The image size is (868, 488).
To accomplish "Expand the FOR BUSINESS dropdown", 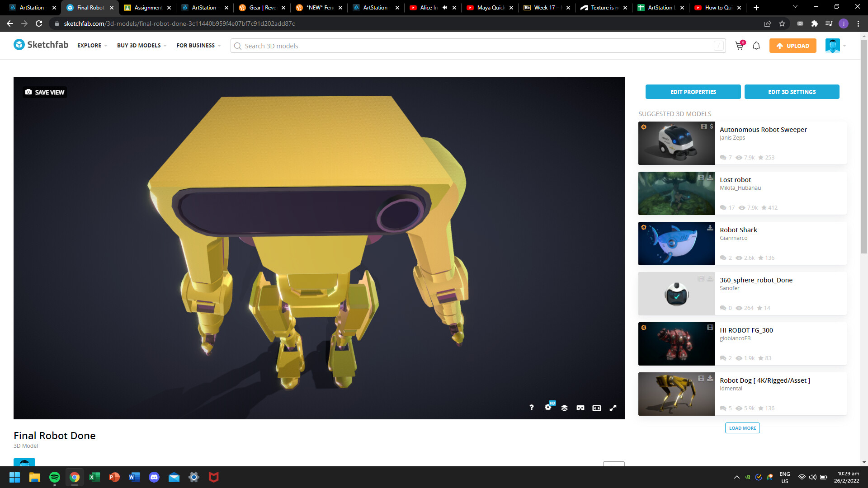I will point(198,46).
